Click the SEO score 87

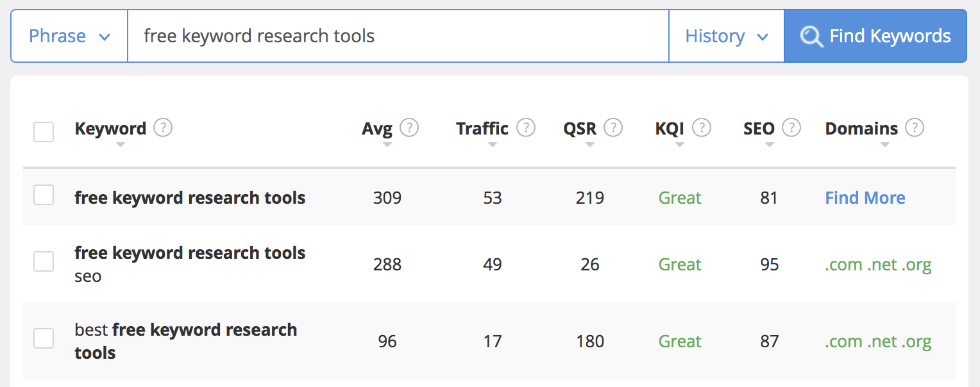(769, 342)
